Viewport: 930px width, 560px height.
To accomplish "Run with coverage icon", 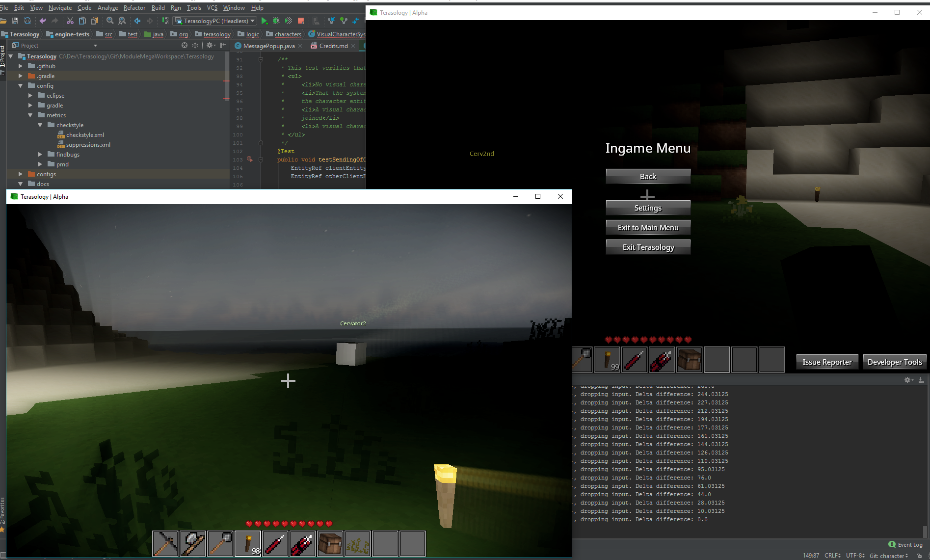I will 289,21.
